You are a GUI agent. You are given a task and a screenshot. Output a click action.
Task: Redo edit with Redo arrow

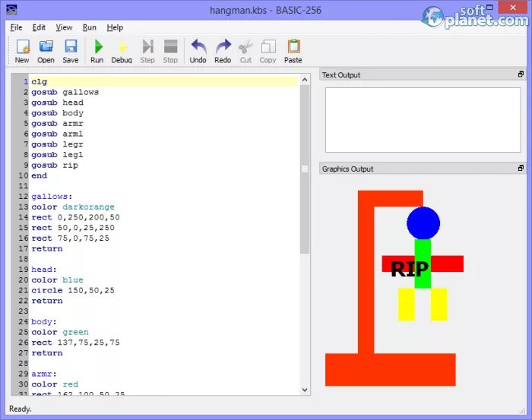(x=223, y=51)
